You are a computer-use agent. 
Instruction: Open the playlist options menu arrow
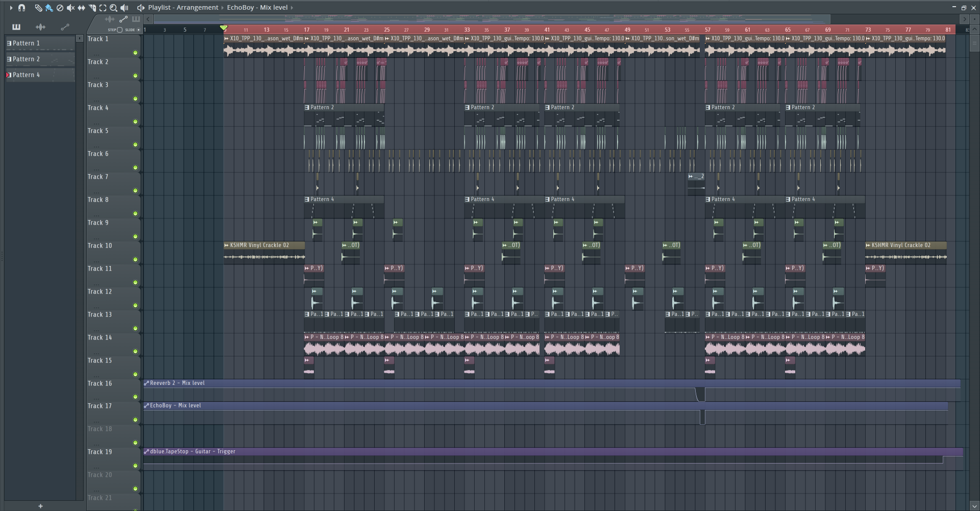coord(11,8)
